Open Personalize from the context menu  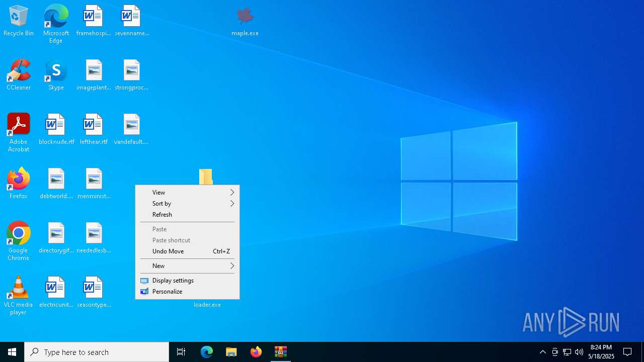tap(187, 292)
